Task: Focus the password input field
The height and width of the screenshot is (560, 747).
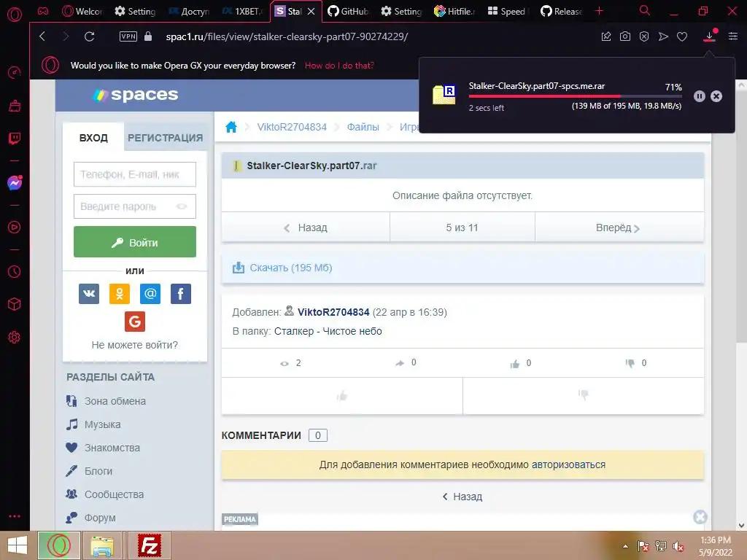Action: (x=135, y=206)
